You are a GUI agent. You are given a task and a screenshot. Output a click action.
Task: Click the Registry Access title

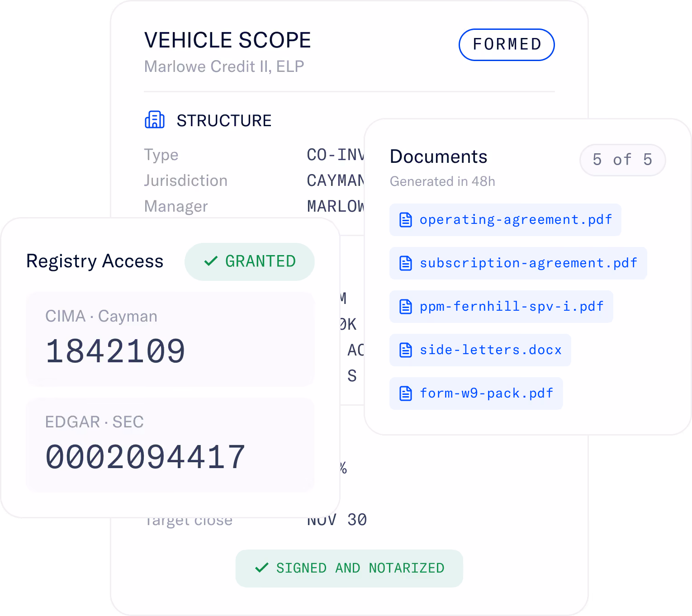click(95, 261)
